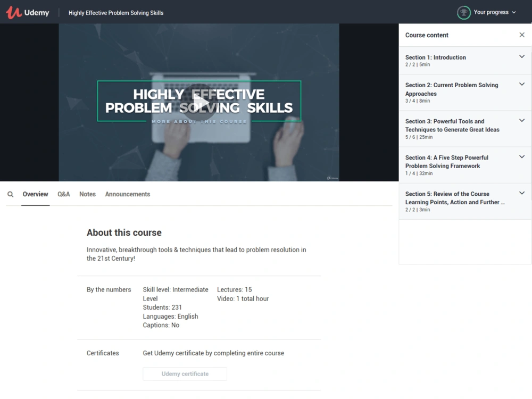Click the Udemy logo
Image resolution: width=532 pixels, height=399 pixels.
point(28,13)
